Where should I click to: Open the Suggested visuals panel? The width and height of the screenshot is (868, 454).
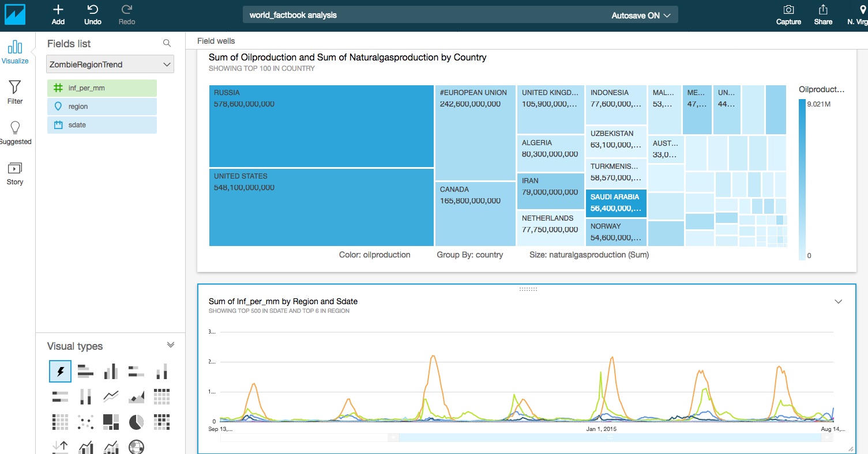pyautogui.click(x=16, y=133)
